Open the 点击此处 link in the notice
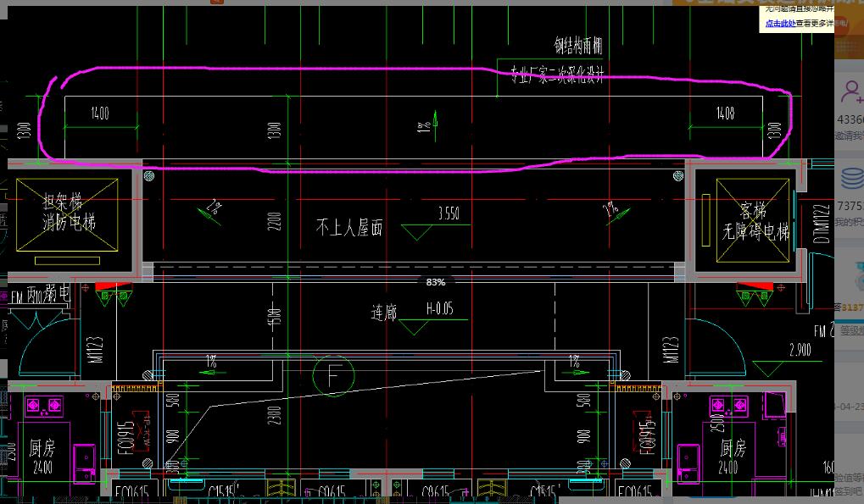This screenshot has height=504, width=864. coord(780,24)
